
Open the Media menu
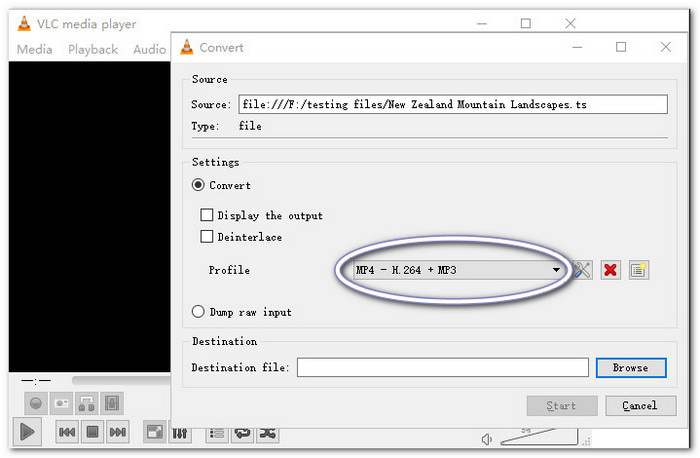coord(34,49)
